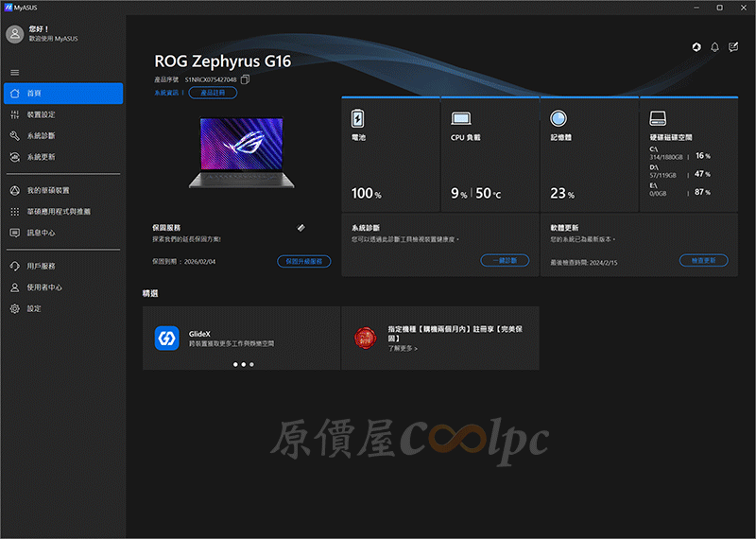
Task: Toggle the hamburger menu to collapse sidebar
Action: click(15, 73)
